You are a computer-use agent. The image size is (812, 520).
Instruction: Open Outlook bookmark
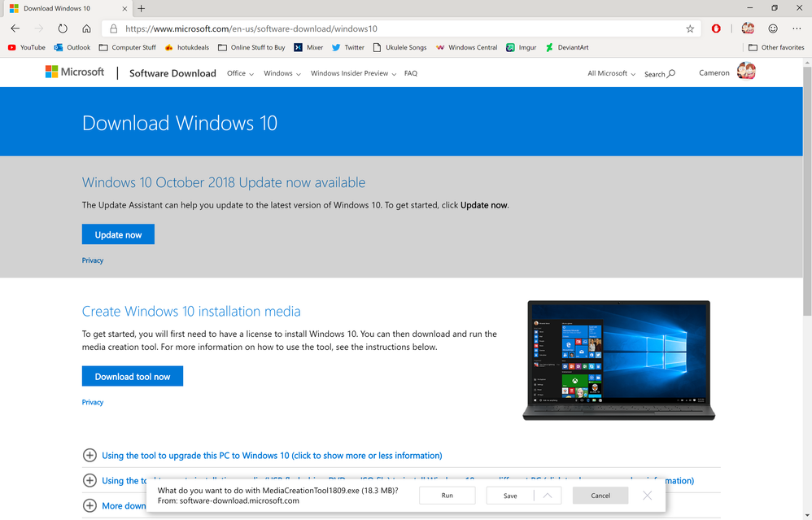point(72,47)
